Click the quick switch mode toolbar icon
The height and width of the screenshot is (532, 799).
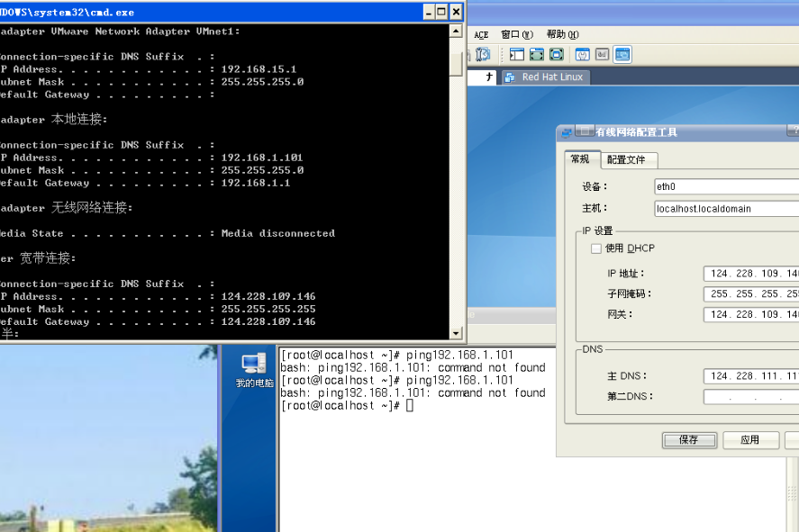(557, 55)
